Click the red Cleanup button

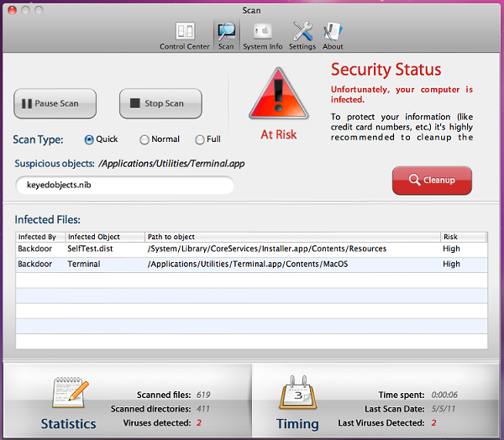click(x=432, y=180)
